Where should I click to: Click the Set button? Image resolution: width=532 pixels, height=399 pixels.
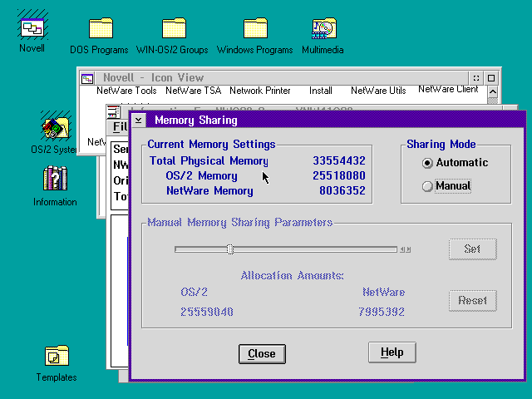473,249
